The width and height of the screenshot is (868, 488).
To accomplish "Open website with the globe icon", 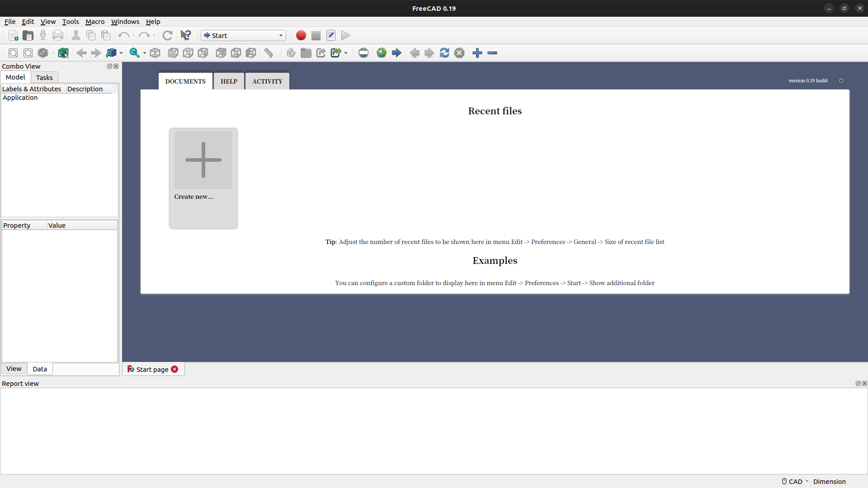I will [382, 53].
